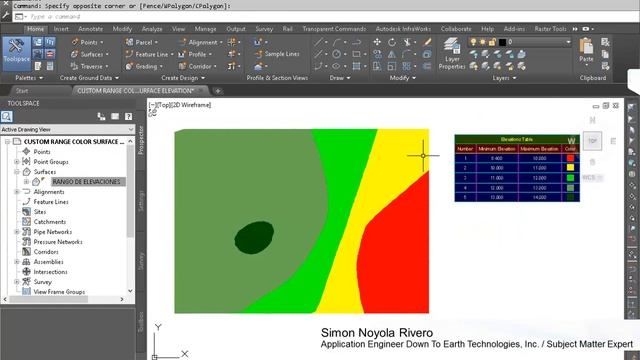Click the Move tool in Modify panel
Image resolution: width=640 pixels, height=360 pixels.
[377, 42]
